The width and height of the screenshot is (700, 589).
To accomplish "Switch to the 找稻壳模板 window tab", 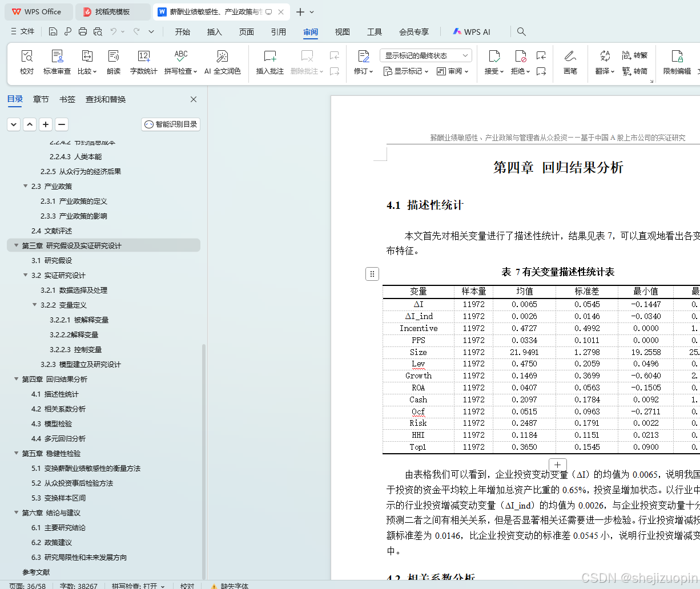I will pyautogui.click(x=112, y=11).
